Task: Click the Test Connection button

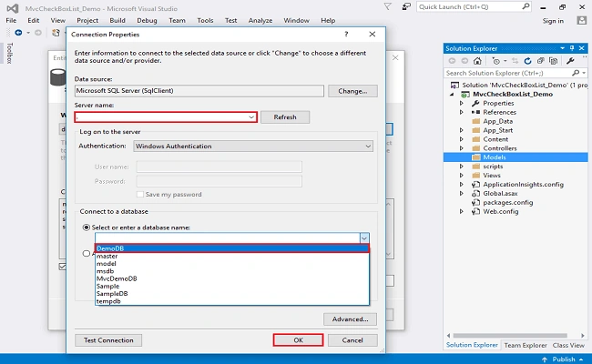Action: coord(108,340)
